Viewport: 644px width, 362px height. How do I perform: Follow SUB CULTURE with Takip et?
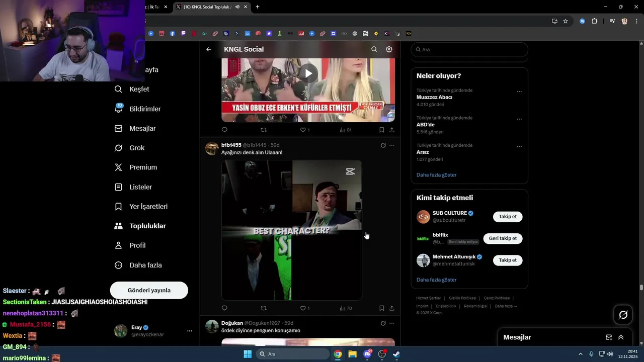tap(508, 217)
